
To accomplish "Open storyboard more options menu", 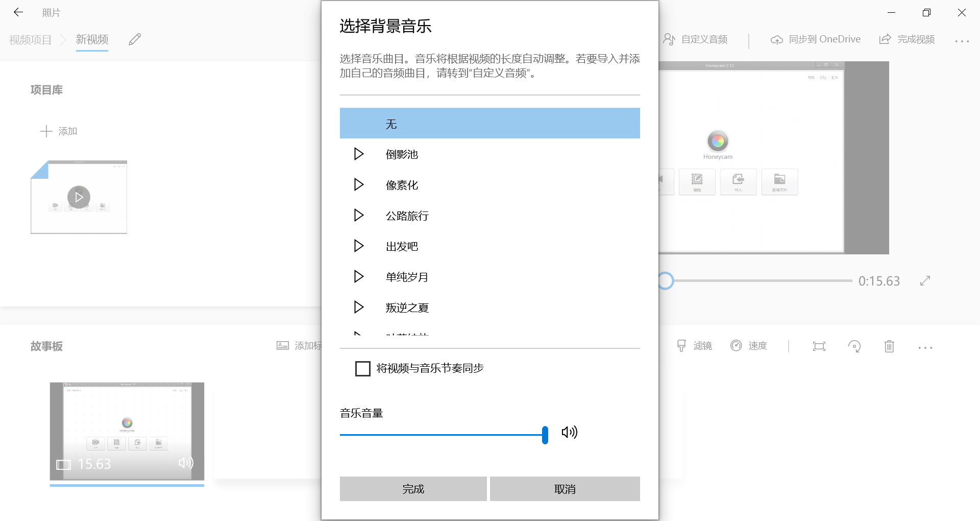I will tap(925, 347).
